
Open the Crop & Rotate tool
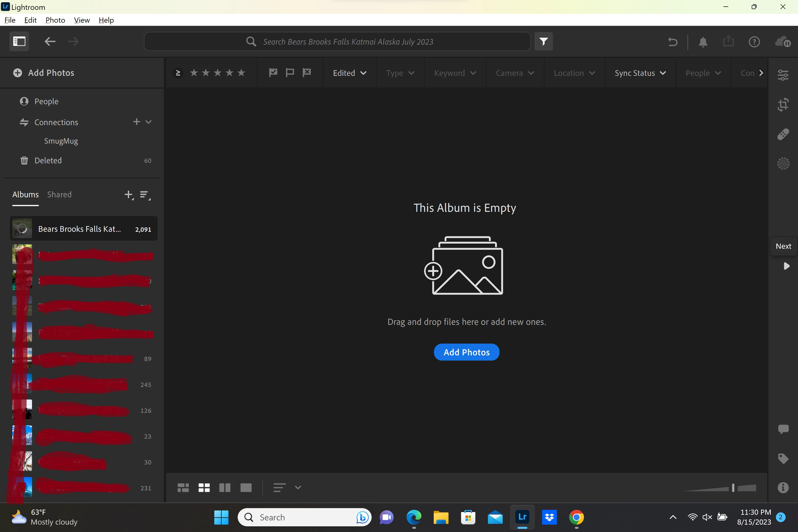click(783, 104)
